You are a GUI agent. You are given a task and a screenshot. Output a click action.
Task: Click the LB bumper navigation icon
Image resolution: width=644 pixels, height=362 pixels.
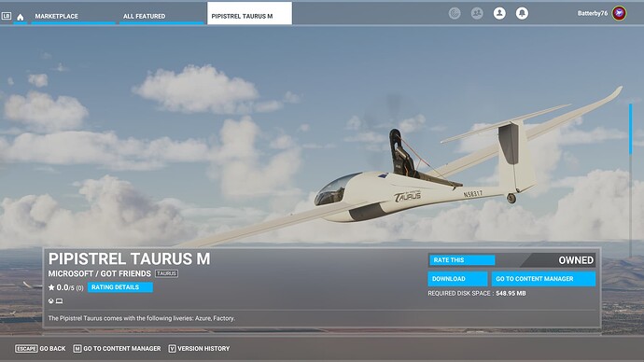click(x=7, y=16)
